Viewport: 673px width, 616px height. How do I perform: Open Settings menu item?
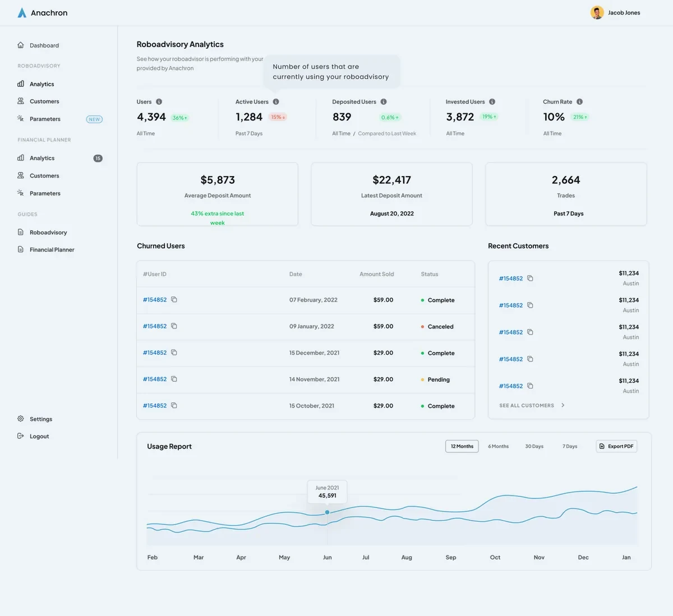41,419
